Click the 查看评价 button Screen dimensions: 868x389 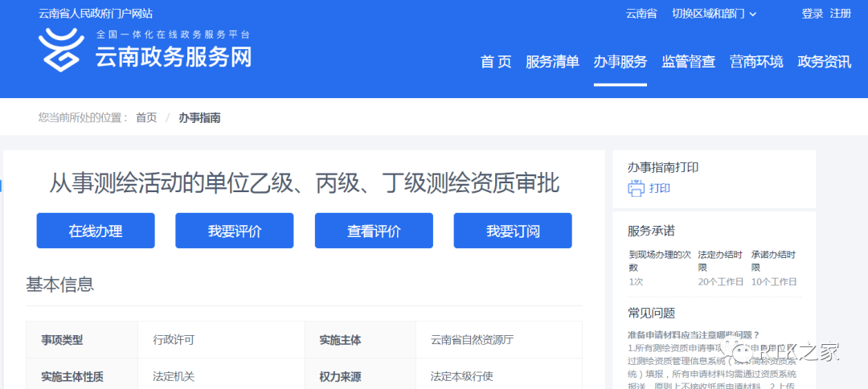pos(374,231)
